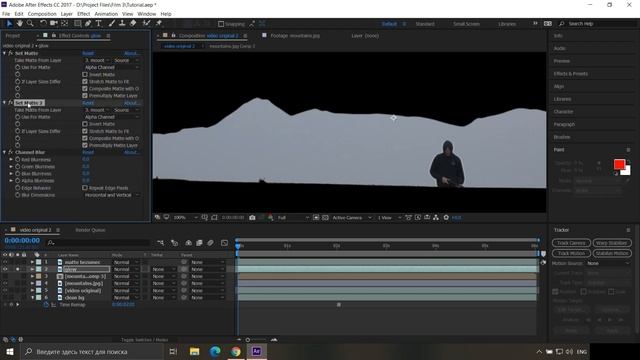This screenshot has width=640, height=360.
Task: Open the Full resolution dropdown
Action: tap(293, 218)
